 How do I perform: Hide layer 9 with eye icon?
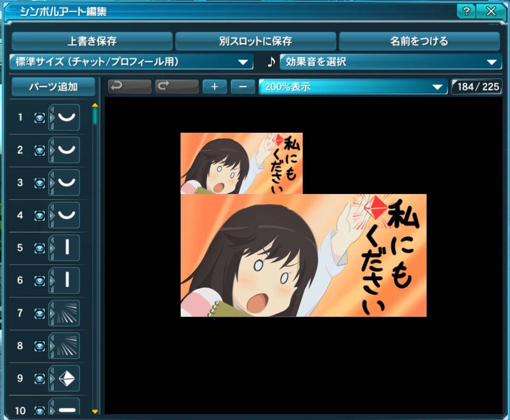(39, 378)
